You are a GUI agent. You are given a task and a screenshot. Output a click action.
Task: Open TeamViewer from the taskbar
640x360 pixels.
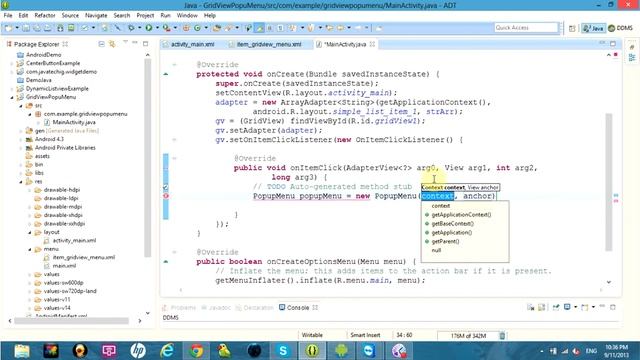370,351
